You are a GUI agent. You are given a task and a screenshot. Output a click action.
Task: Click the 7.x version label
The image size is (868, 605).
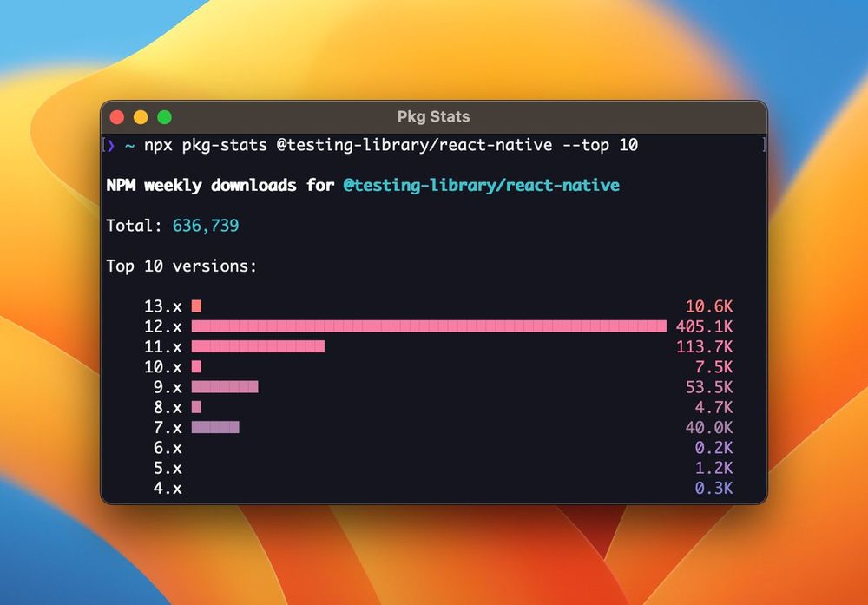pyautogui.click(x=168, y=427)
